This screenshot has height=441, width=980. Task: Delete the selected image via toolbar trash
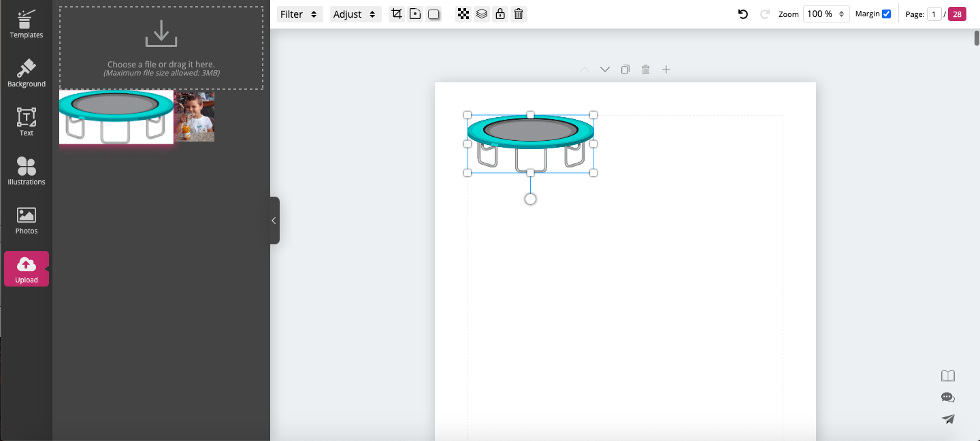click(518, 14)
